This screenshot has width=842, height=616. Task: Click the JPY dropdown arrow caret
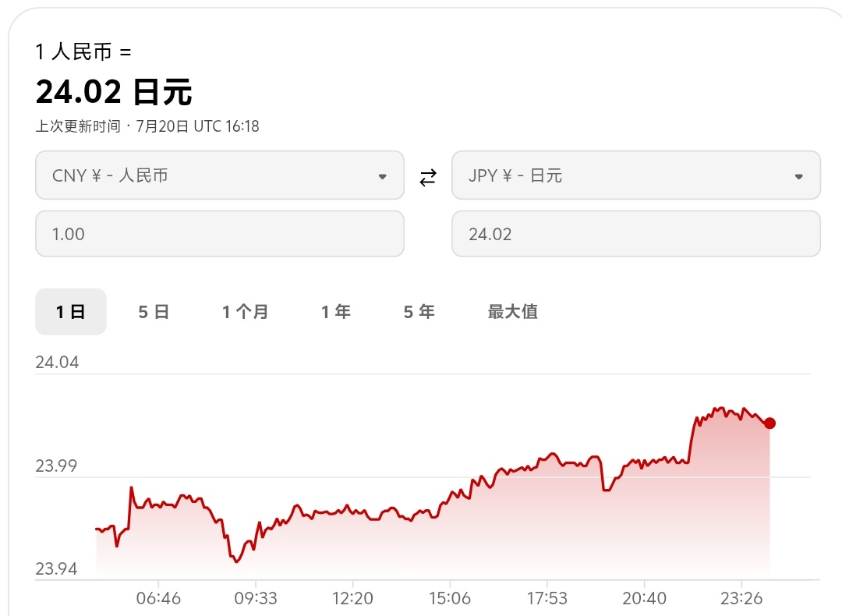tap(799, 177)
